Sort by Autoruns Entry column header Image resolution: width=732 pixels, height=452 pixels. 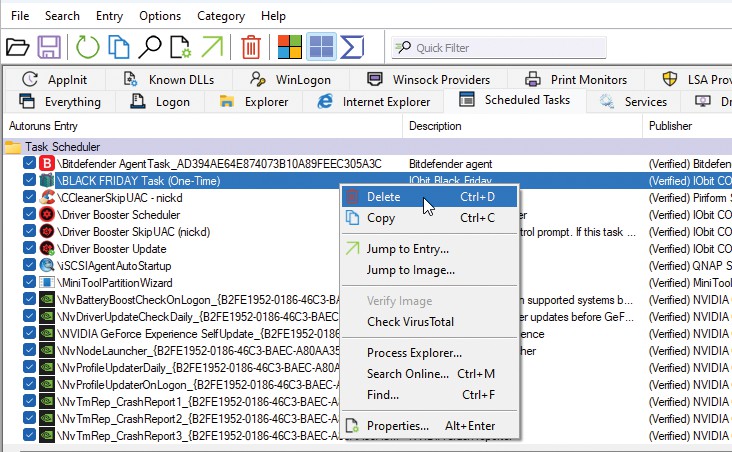[x=203, y=126]
